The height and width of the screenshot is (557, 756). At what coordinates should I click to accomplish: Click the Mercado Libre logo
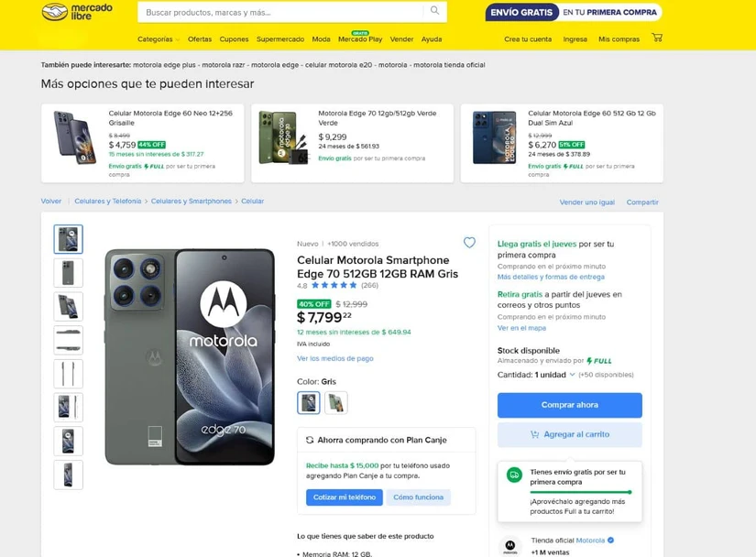[77, 12]
